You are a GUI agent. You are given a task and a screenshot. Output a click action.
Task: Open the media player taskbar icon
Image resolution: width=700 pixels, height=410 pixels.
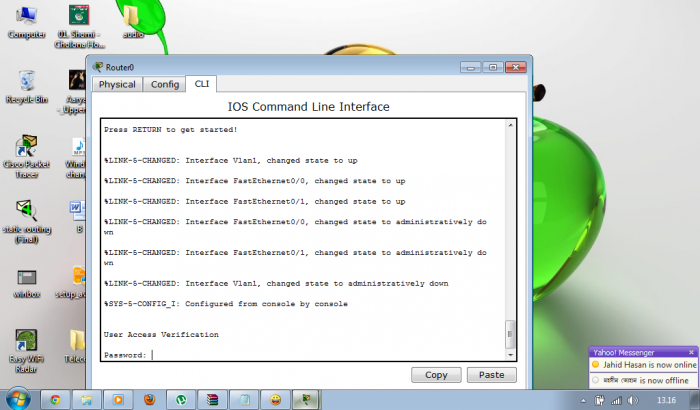pos(118,399)
